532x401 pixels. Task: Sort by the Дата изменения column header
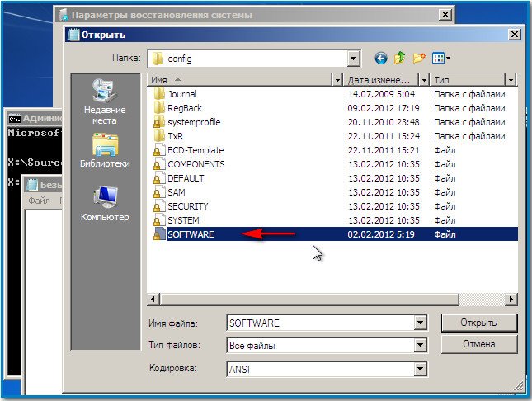tap(379, 80)
